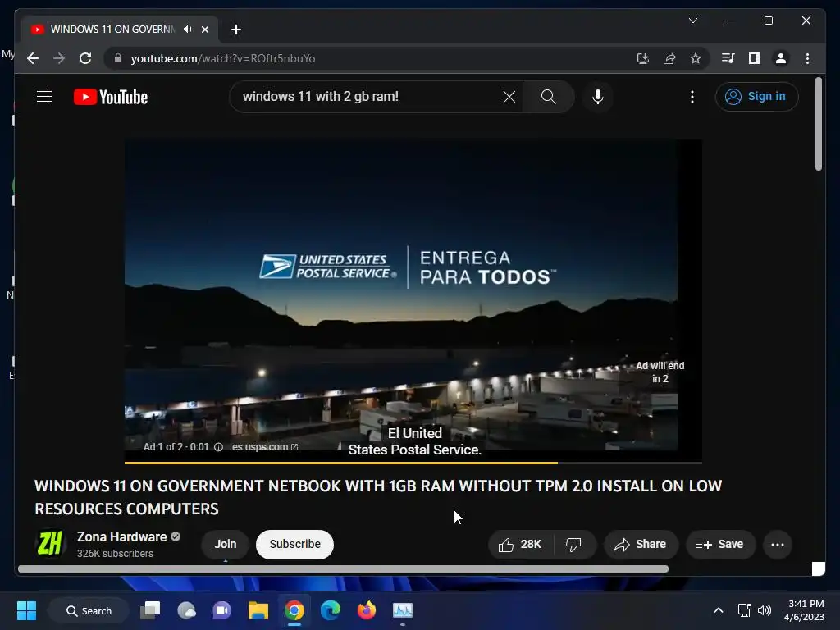Open Chrome profile icon
840x630 pixels.
point(781,58)
